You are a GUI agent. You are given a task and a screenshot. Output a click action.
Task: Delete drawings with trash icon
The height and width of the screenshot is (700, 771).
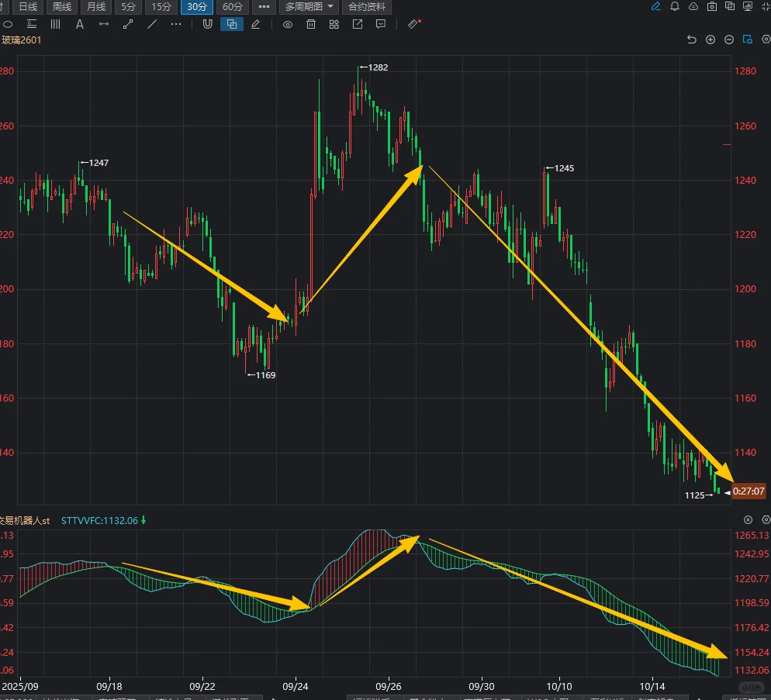[311, 24]
